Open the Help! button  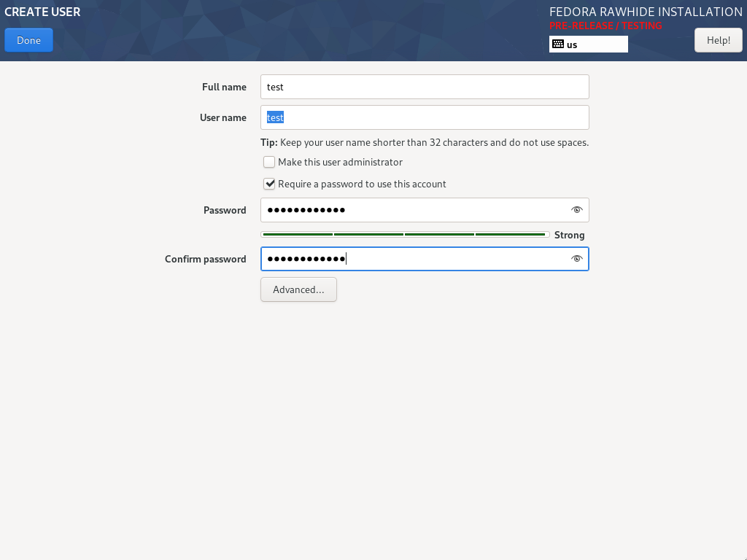pyautogui.click(x=718, y=40)
